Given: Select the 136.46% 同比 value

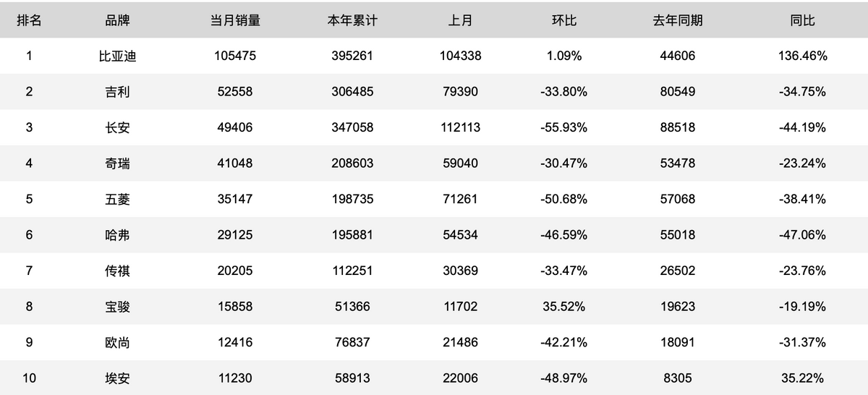Looking at the screenshot, I should pos(803,56).
